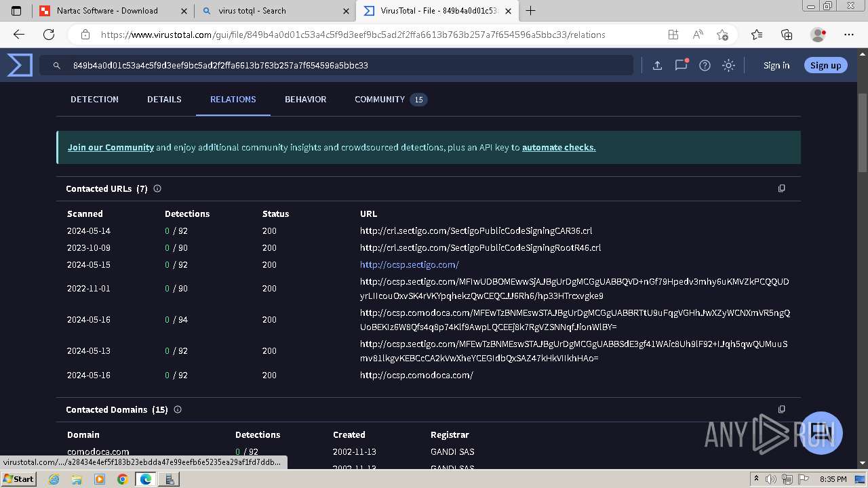Click the 2022-11-01 scanned date
The image size is (868, 488).
tap(89, 289)
